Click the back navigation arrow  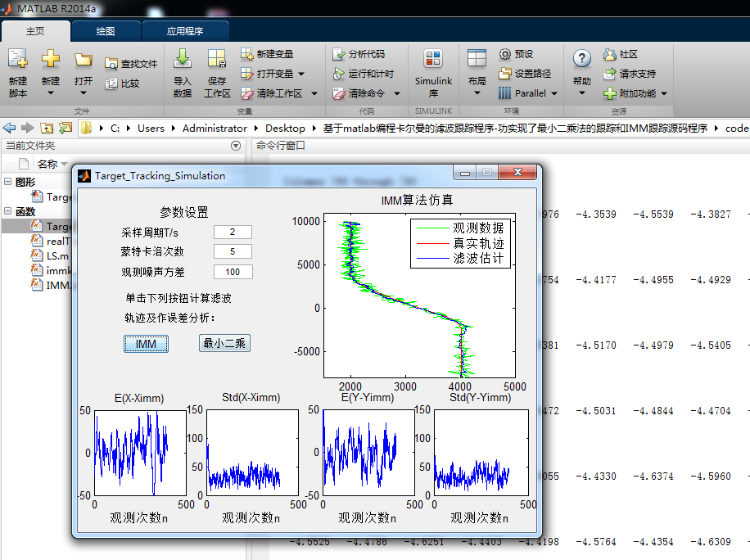tap(9, 128)
